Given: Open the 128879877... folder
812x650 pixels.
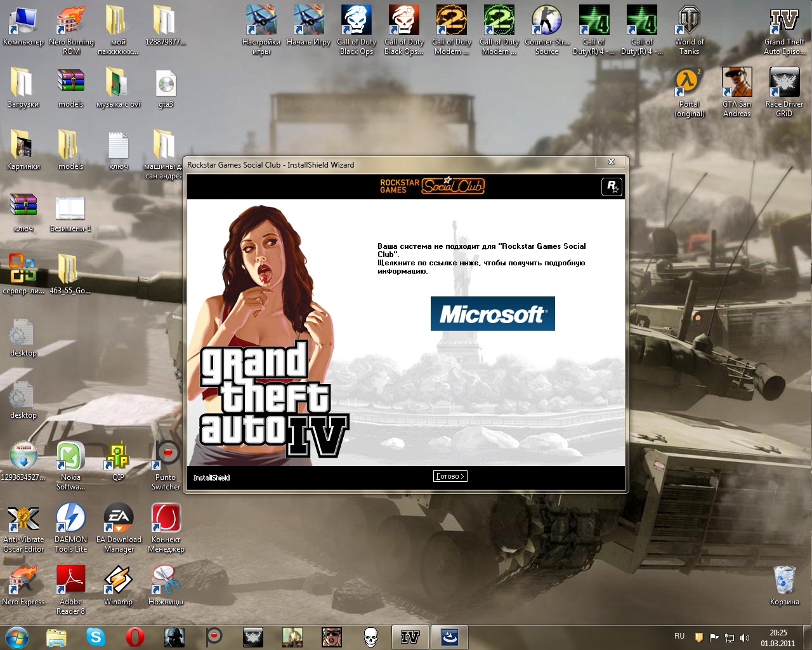Looking at the screenshot, I should click(x=166, y=27).
